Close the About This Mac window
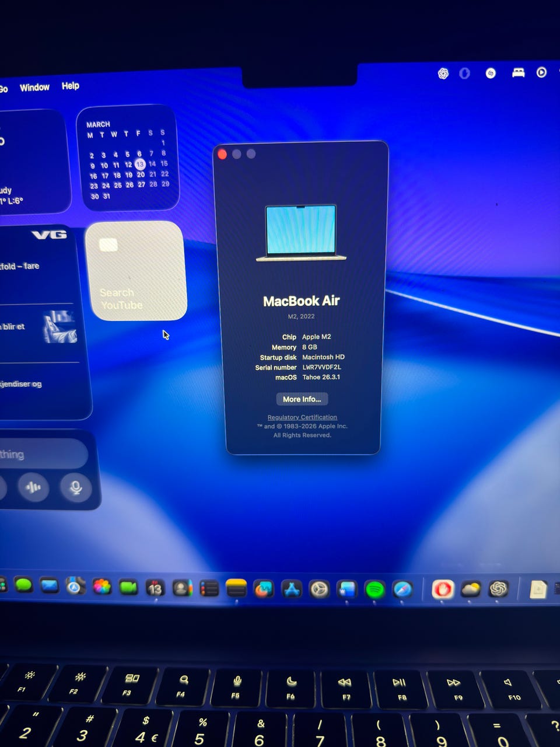 coord(222,154)
